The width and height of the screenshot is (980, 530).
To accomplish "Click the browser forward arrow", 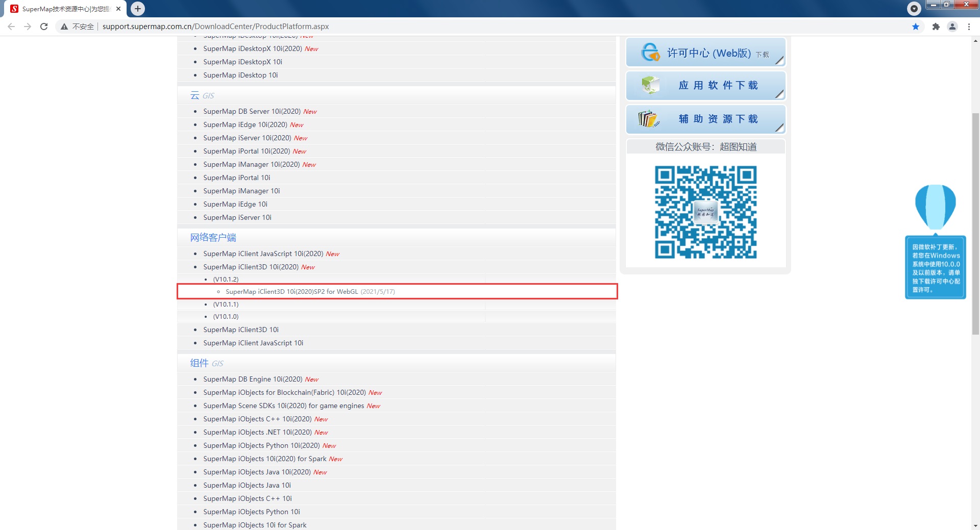I will pos(28,27).
